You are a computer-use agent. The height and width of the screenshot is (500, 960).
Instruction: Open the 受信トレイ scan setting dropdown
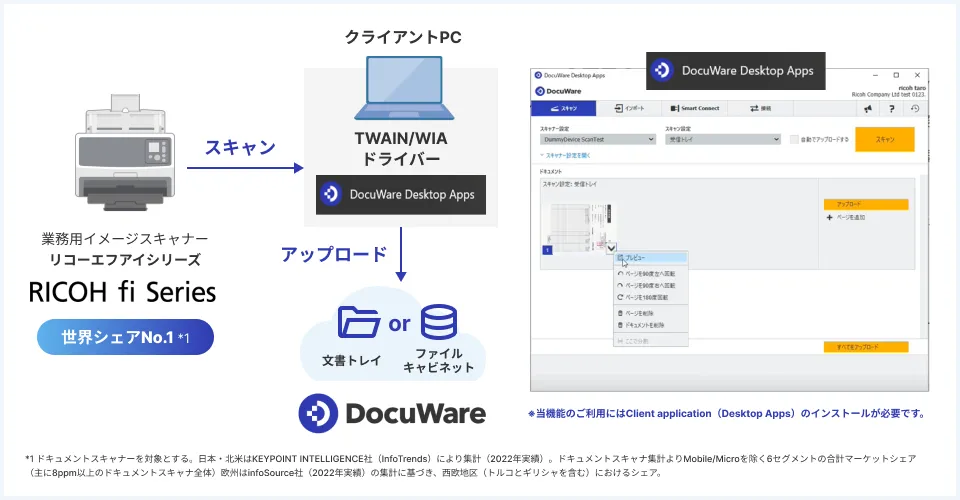tap(723, 140)
